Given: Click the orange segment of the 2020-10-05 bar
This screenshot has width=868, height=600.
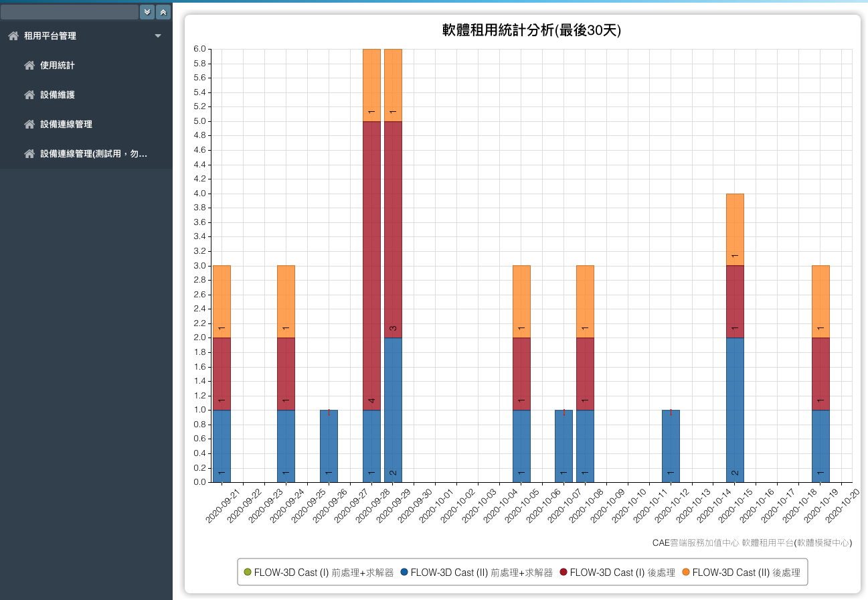Looking at the screenshot, I should tap(521, 301).
